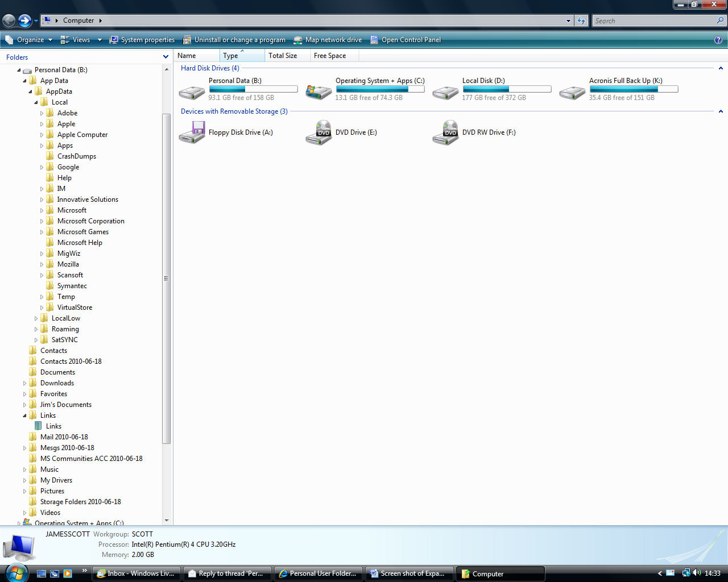Expand the Roaming folder in tree

(36, 329)
